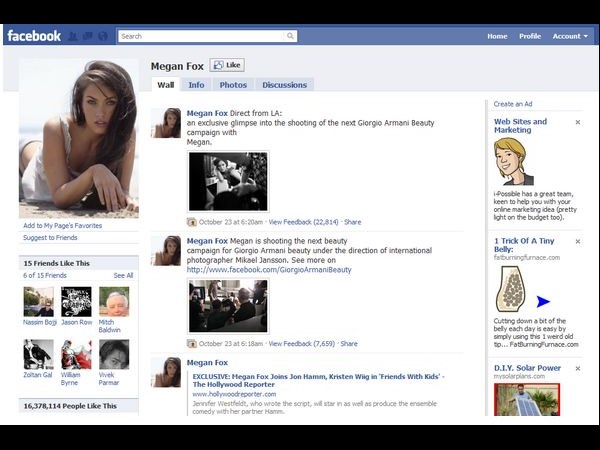Click the search magnifier icon
Image resolution: width=600 pixels, height=450 pixels.
point(291,36)
